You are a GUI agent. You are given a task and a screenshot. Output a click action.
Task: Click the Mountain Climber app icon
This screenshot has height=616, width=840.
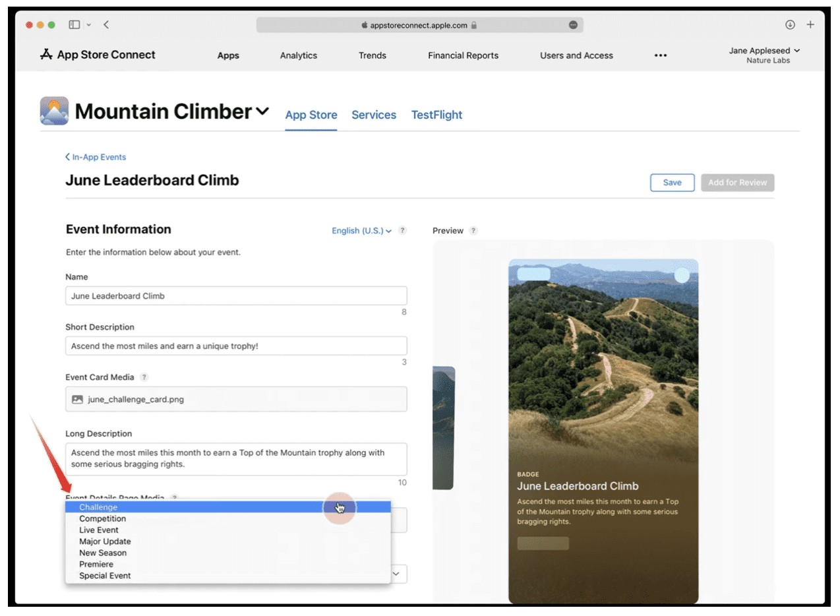coord(53,110)
